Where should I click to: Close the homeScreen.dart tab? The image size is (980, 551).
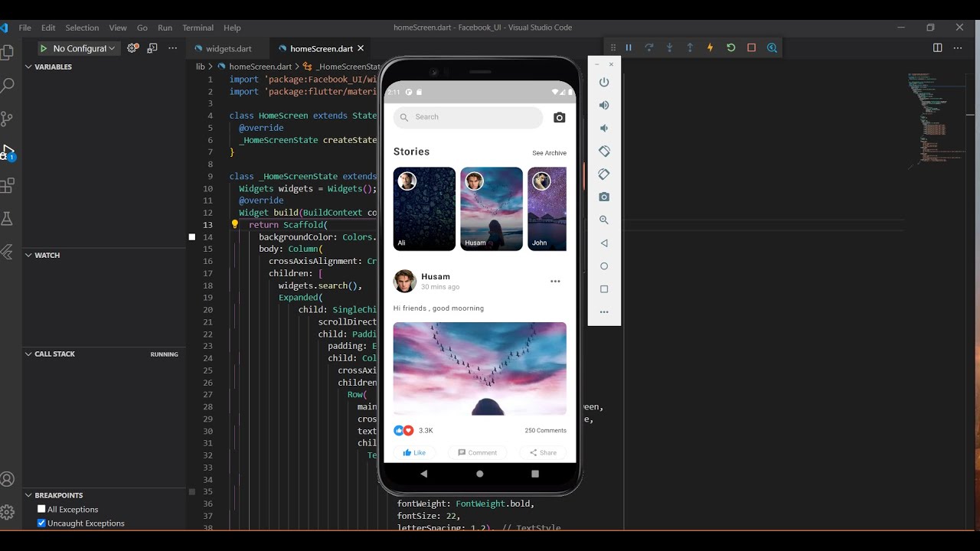(x=361, y=48)
